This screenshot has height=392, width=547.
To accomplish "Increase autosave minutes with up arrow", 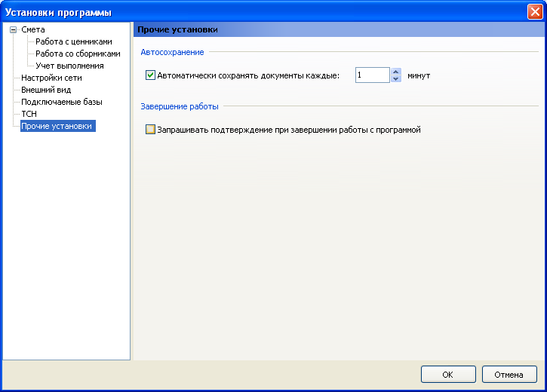I will [x=395, y=72].
